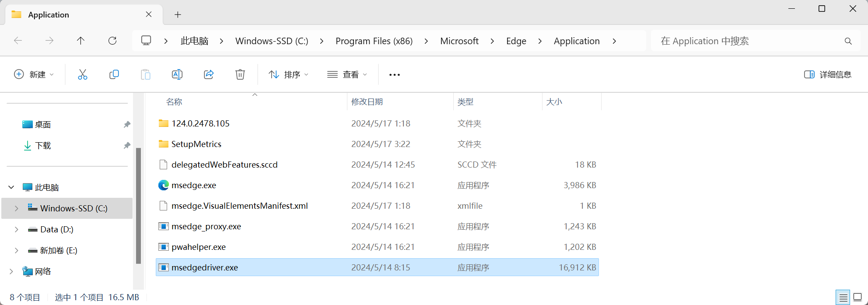868x305 pixels.
Task: Go forward with the right arrow
Action: tap(49, 41)
